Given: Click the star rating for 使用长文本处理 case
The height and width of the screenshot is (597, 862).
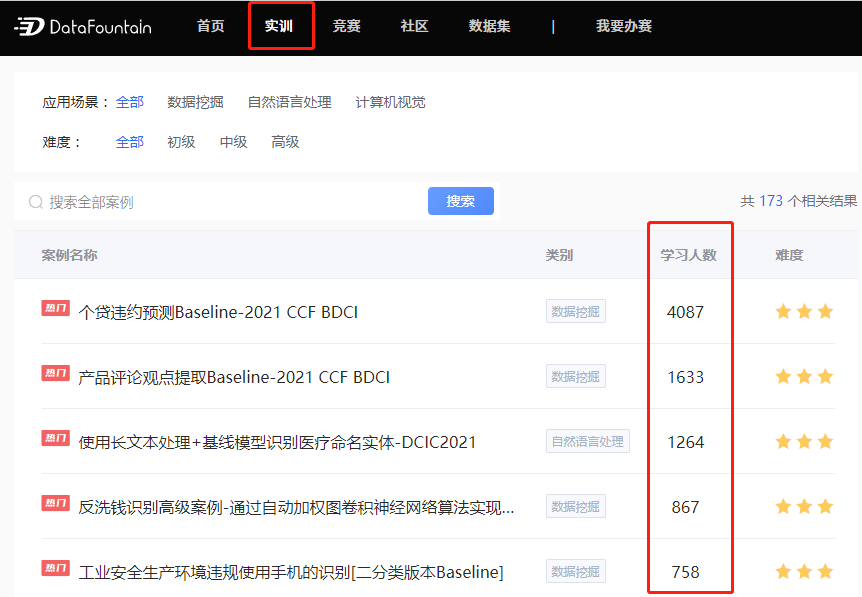Looking at the screenshot, I should (x=804, y=442).
